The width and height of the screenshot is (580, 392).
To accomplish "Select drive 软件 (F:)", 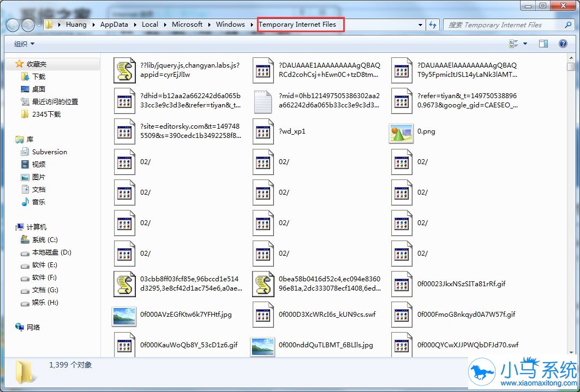I will pyautogui.click(x=39, y=278).
